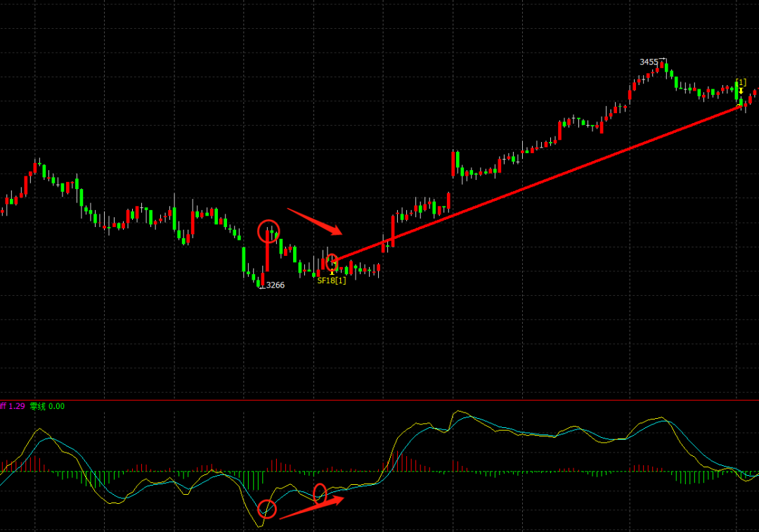
Task: Click the yellow [1] label near the chart's right edge
Action: pos(741,82)
